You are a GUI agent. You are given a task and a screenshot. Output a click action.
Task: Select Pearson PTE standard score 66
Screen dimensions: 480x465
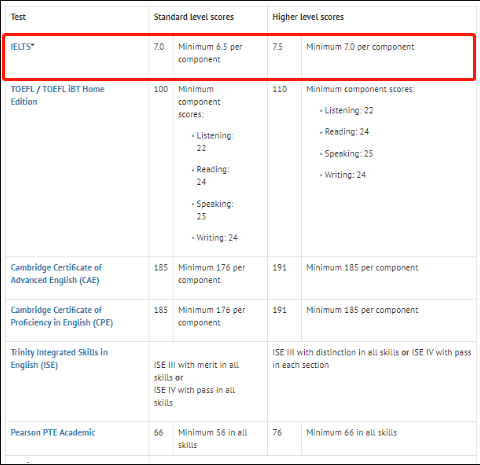click(158, 432)
